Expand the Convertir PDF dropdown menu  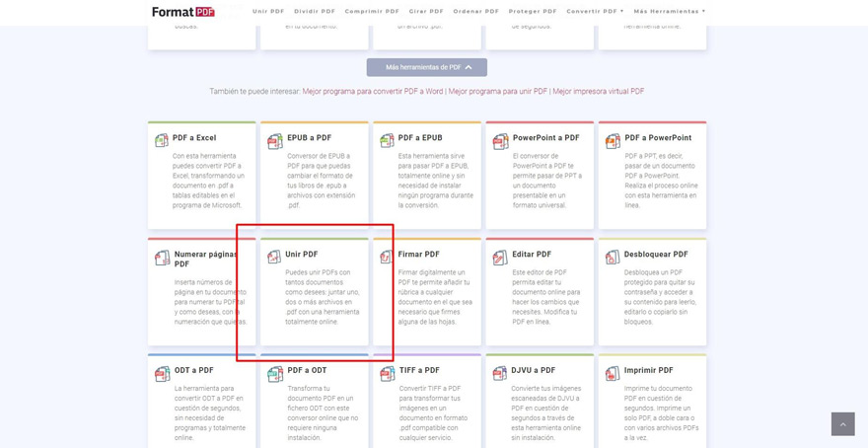pyautogui.click(x=595, y=12)
